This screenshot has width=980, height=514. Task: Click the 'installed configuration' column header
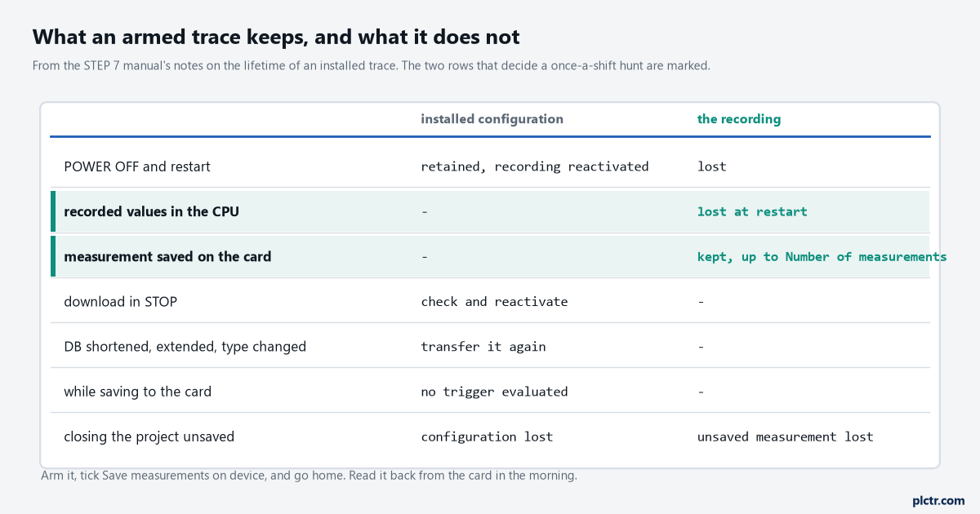(492, 119)
